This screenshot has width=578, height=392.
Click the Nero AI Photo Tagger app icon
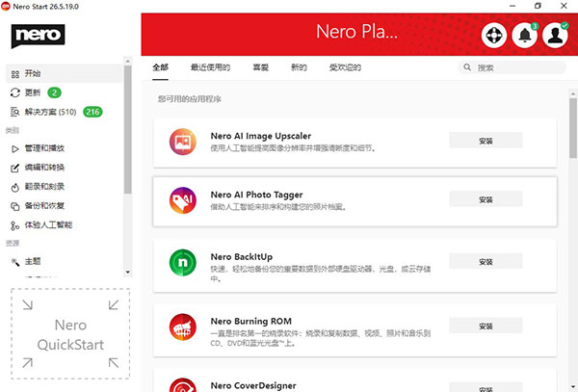click(183, 200)
